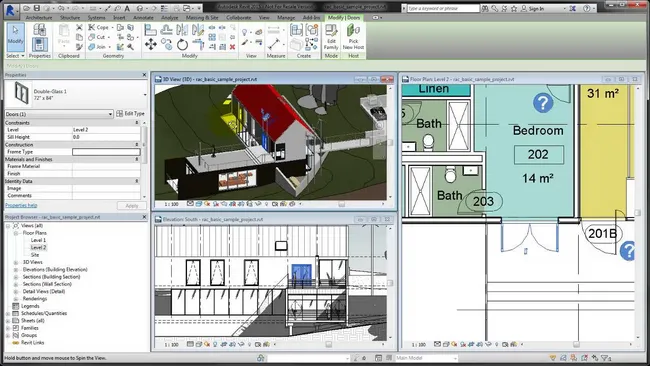Select Mirror - Draw Axis tool

click(x=198, y=30)
